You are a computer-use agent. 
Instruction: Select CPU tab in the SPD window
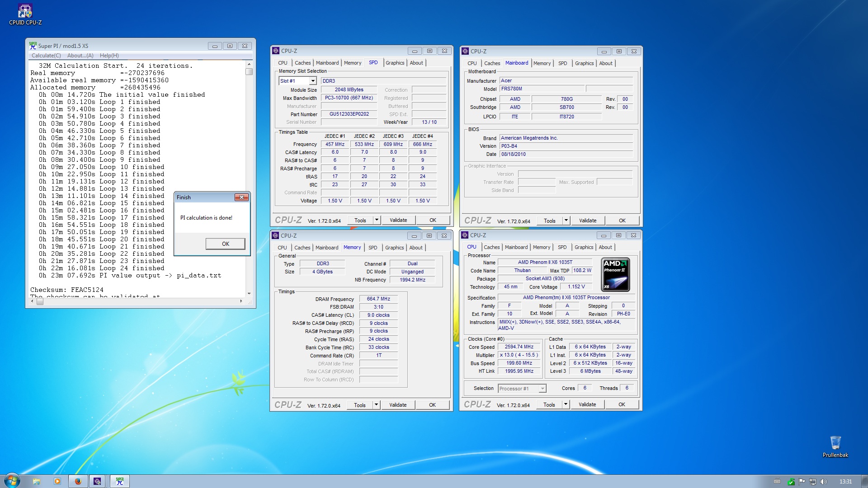(x=283, y=63)
